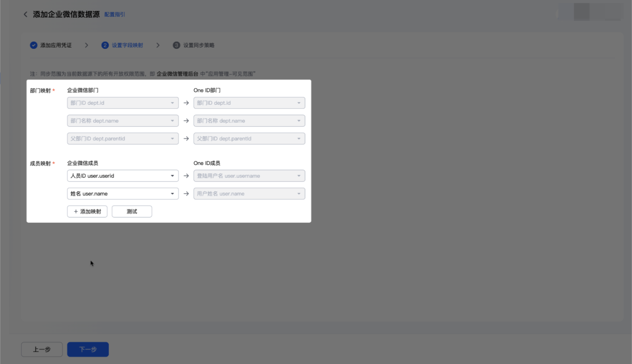Viewport: 632px width, 364px height.
Task: Click the 上一步 button
Action: (42, 349)
